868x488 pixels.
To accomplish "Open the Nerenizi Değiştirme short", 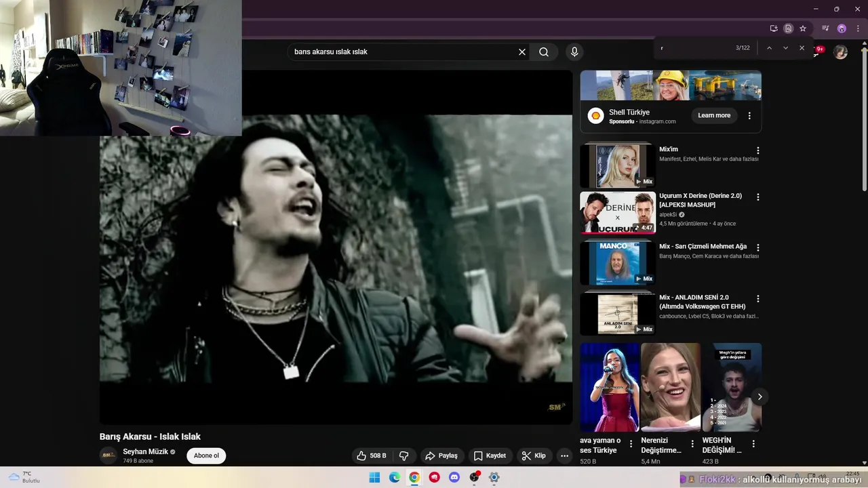I will [x=671, y=387].
